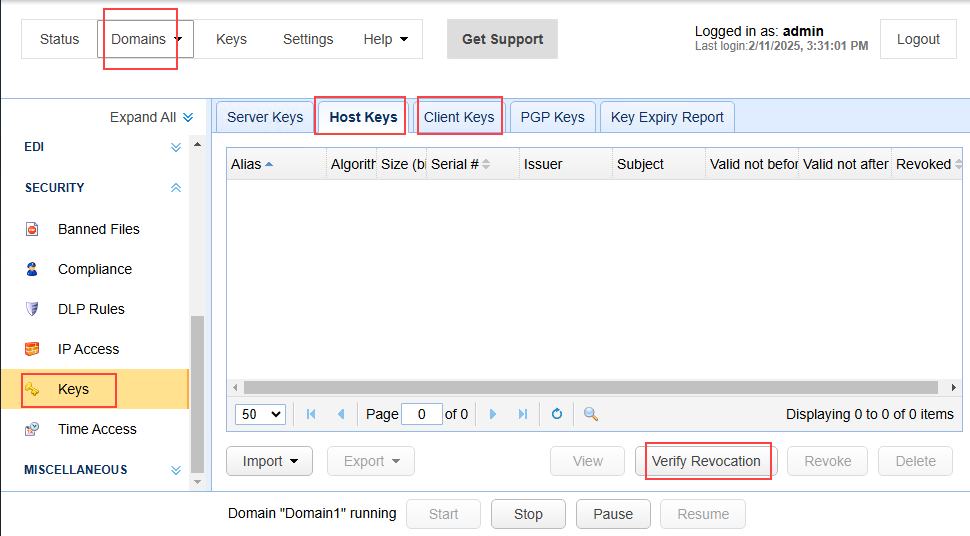Click the magnifier search icon in pager
Image resolution: width=970 pixels, height=536 pixels.
591,414
